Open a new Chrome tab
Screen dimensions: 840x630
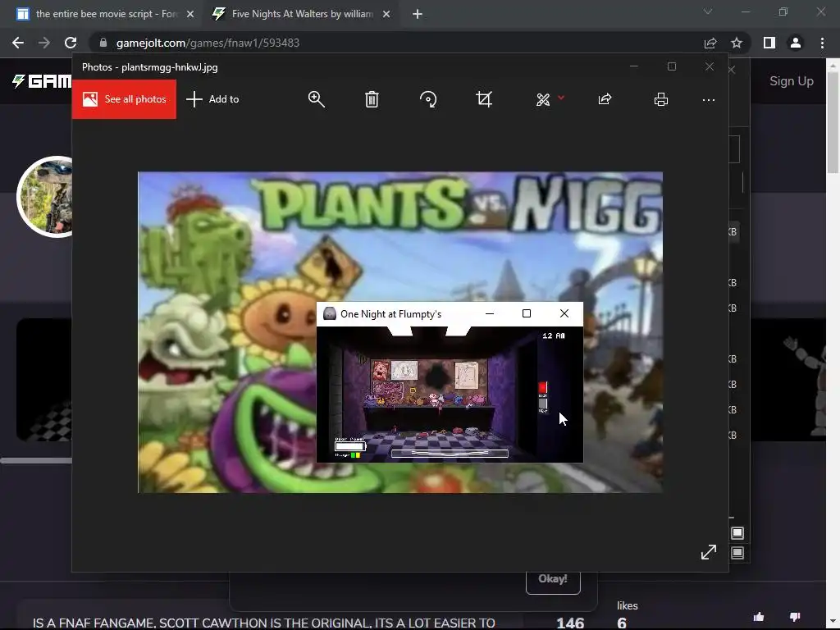(418, 15)
